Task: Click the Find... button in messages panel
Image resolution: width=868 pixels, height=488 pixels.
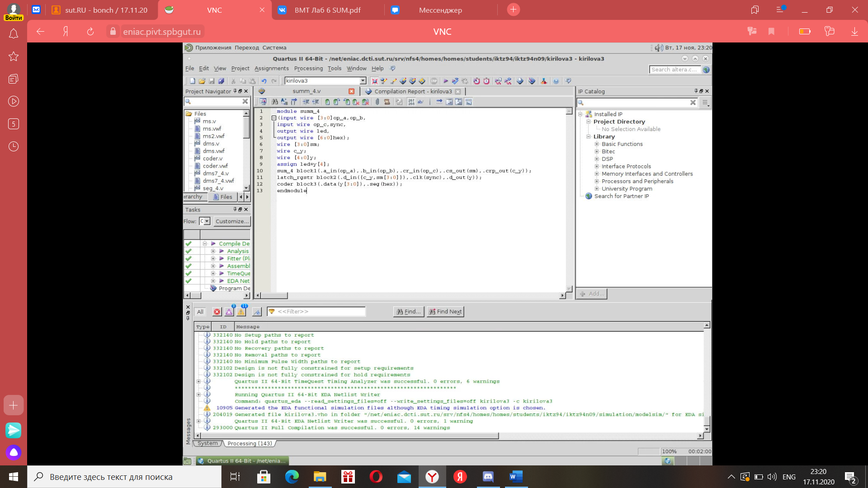Action: [x=409, y=312]
